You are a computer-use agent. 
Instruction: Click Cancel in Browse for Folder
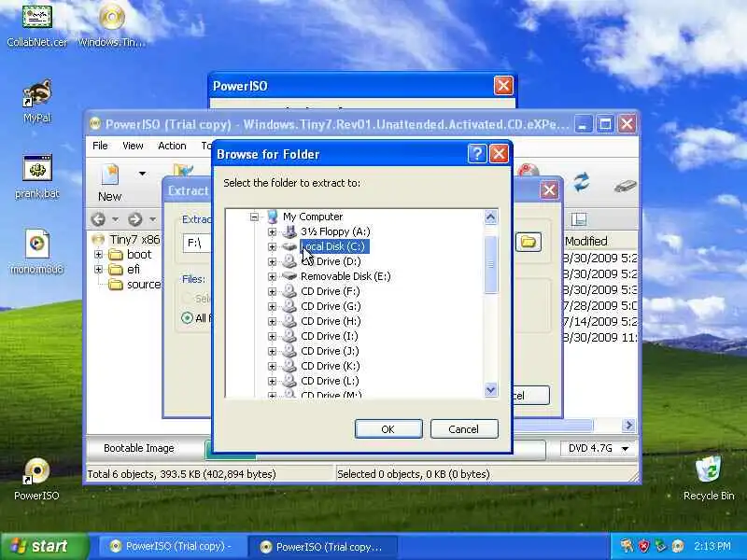(x=464, y=429)
